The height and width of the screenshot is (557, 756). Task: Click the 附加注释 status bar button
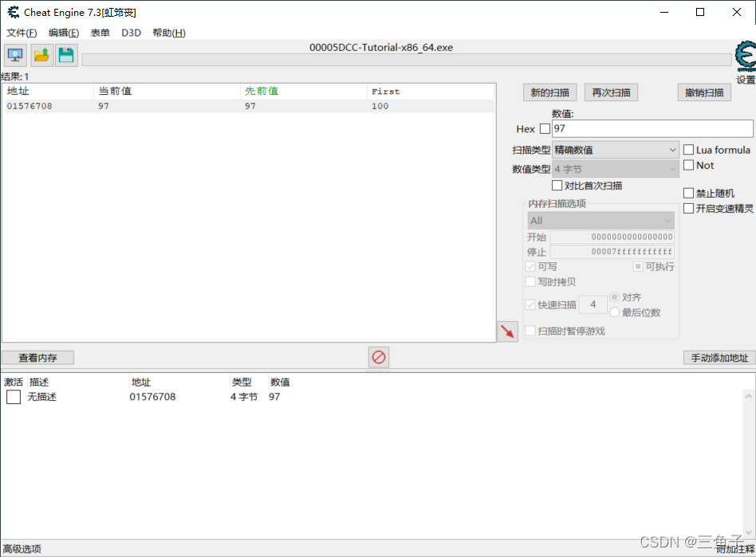click(x=734, y=549)
